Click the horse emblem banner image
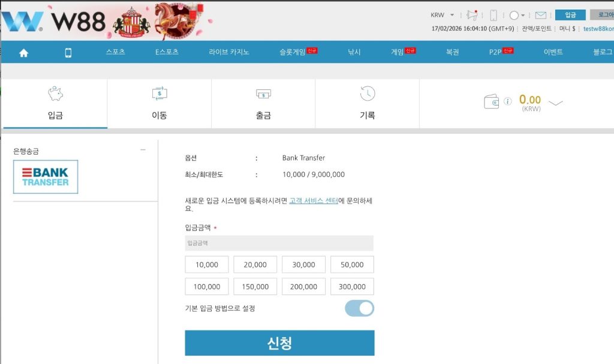The height and width of the screenshot is (364, 614). tap(176, 20)
